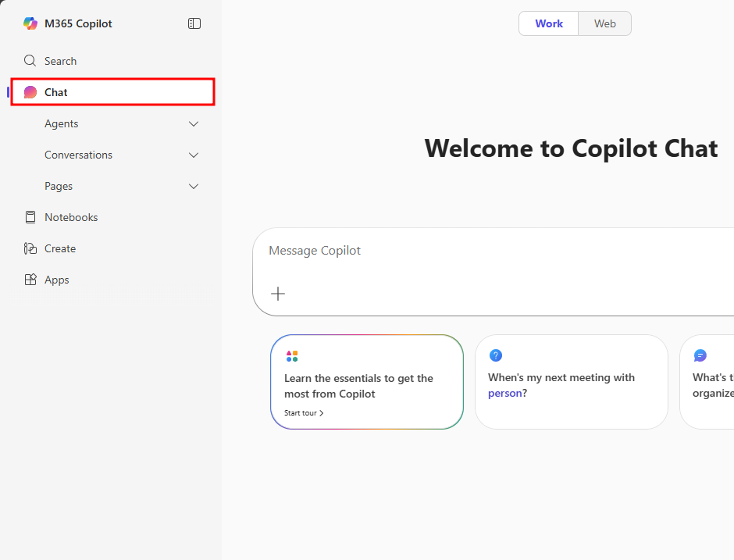Switch to Web mode toggle
Viewport: 734px width, 560px height.
[605, 23]
